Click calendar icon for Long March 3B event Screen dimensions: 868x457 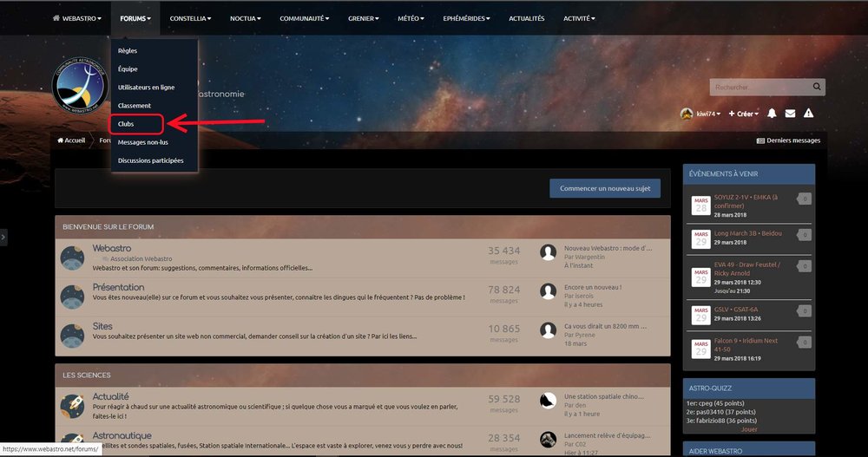point(700,239)
